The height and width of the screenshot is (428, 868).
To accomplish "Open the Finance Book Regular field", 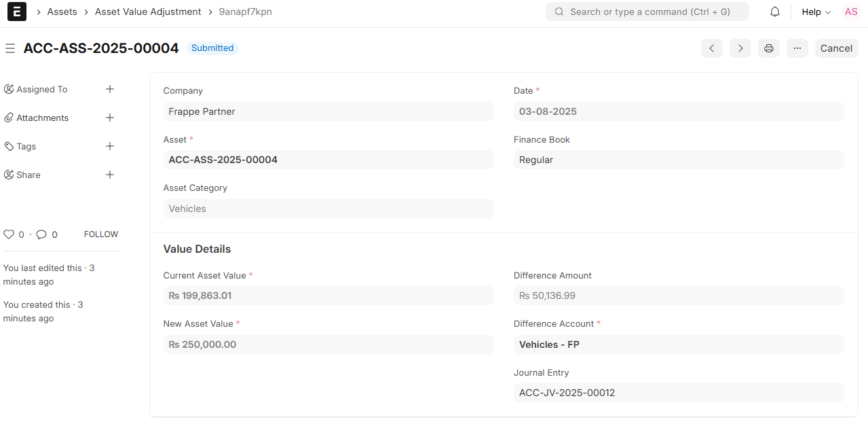I will coord(679,160).
